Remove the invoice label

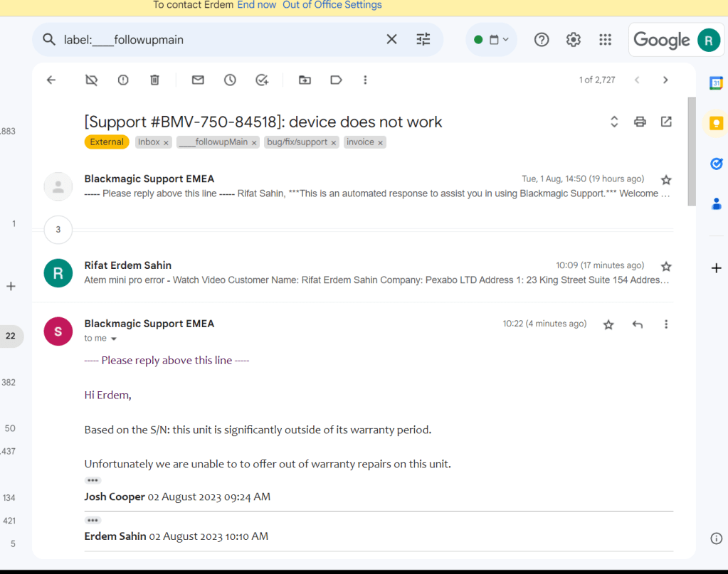point(380,143)
